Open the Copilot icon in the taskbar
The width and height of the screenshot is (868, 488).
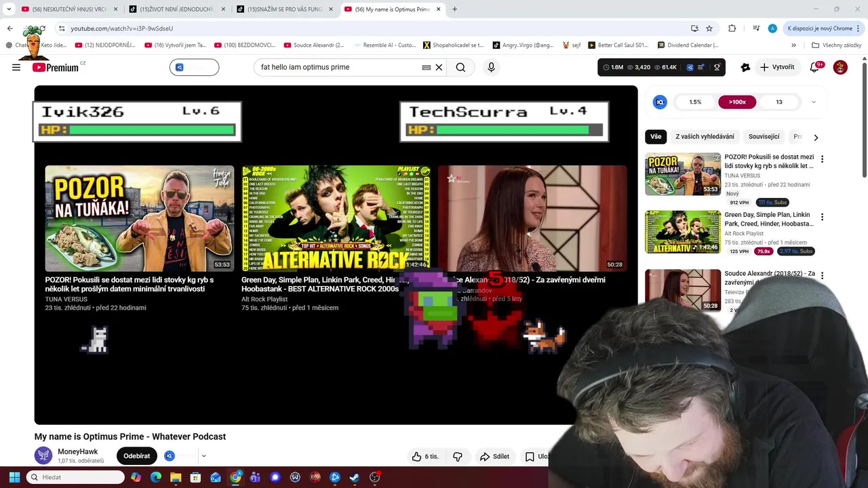136,477
